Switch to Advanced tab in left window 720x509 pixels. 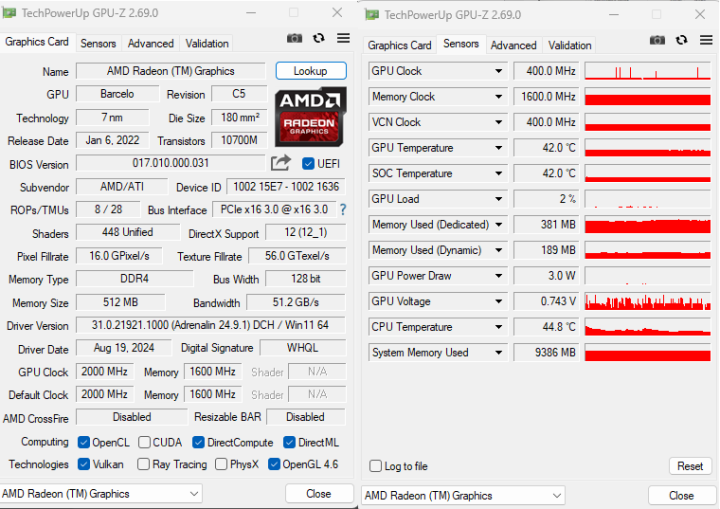[151, 44]
